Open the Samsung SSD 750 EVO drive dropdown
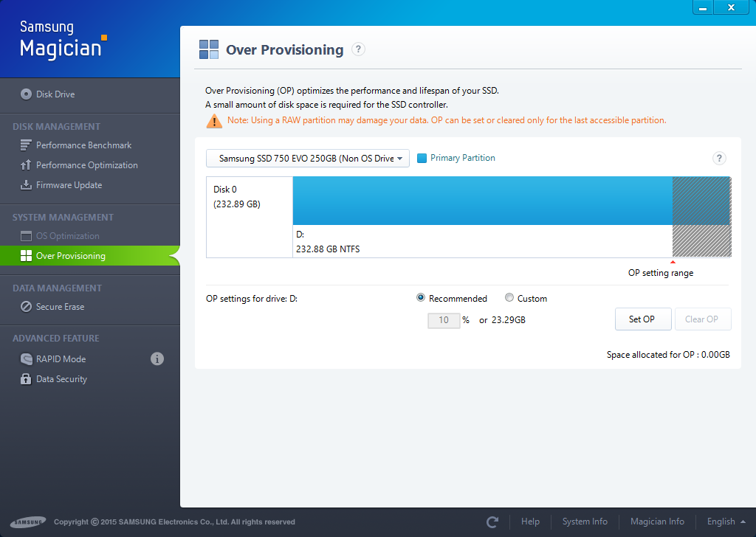 click(x=308, y=159)
